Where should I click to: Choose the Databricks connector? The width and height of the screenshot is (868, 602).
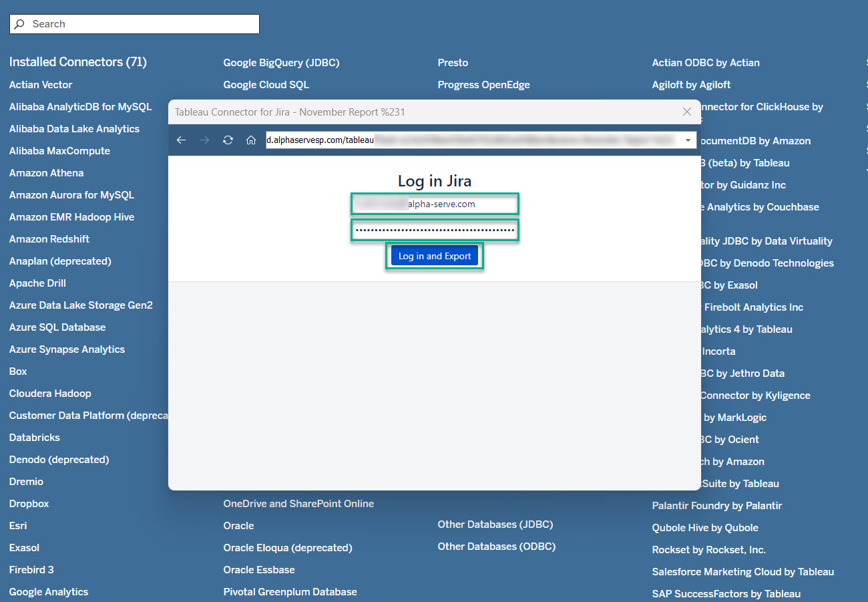[35, 438]
